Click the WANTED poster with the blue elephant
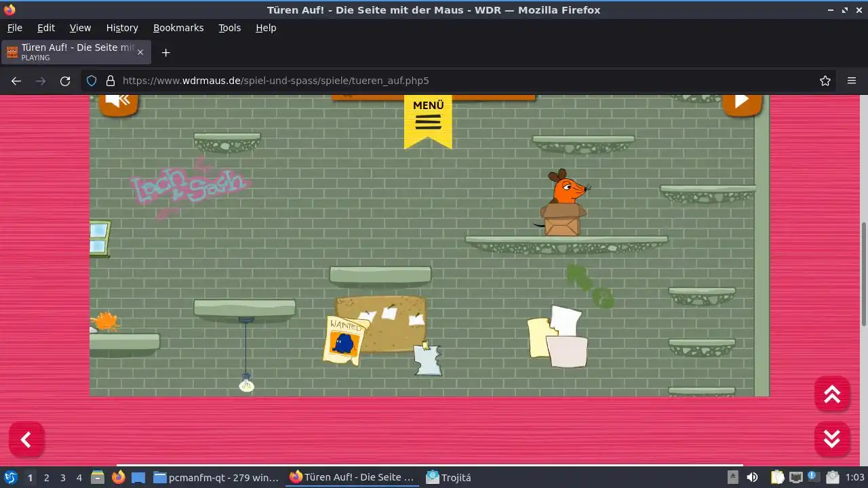Viewport: 868px width, 488px height. [x=344, y=340]
